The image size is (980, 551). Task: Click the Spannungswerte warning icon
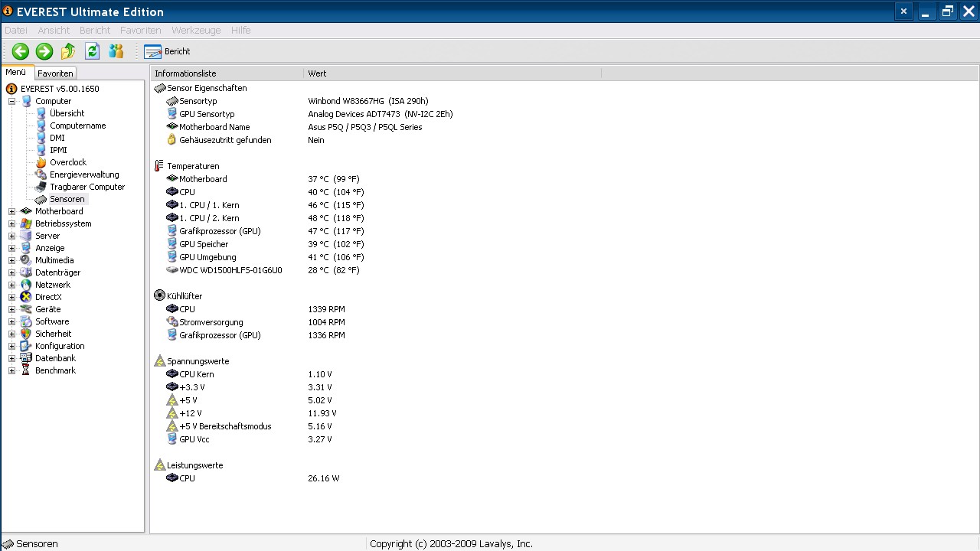coord(159,360)
